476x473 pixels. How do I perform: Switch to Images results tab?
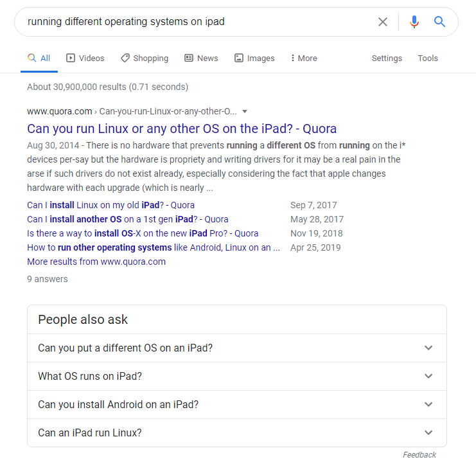(x=254, y=58)
